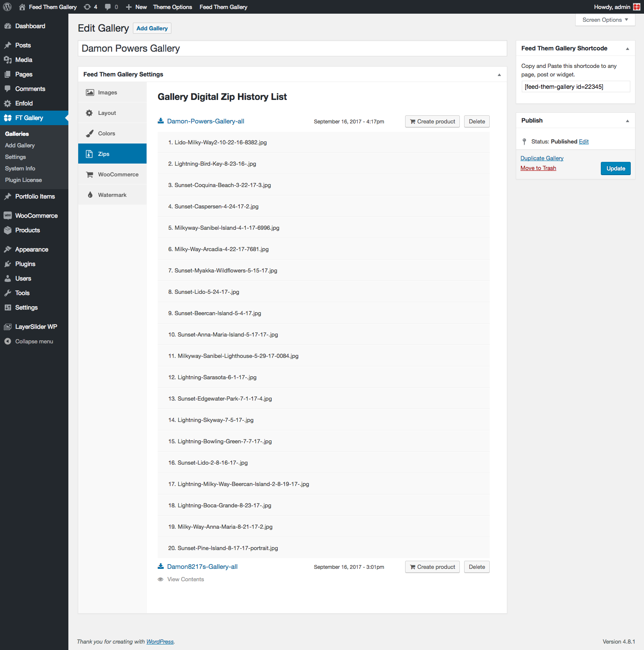Download Damon-Powers-Gallery-all zip link

(206, 121)
